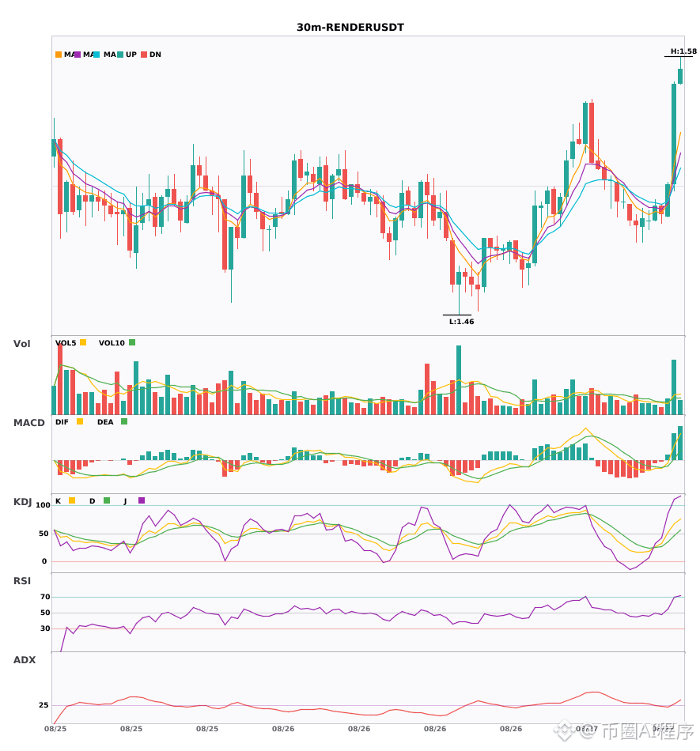Click the DEA legend text
Viewport: 700px width, 751px height.
pos(105,422)
